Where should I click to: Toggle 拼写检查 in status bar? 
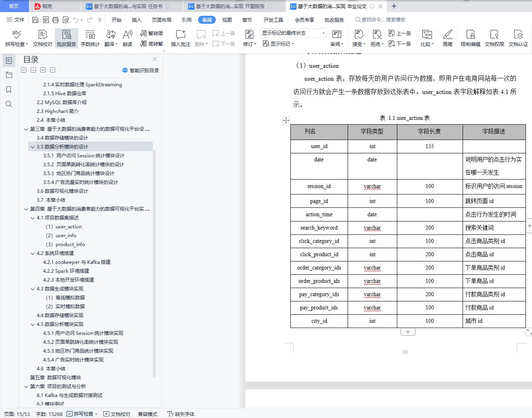pyautogui.click(x=83, y=414)
